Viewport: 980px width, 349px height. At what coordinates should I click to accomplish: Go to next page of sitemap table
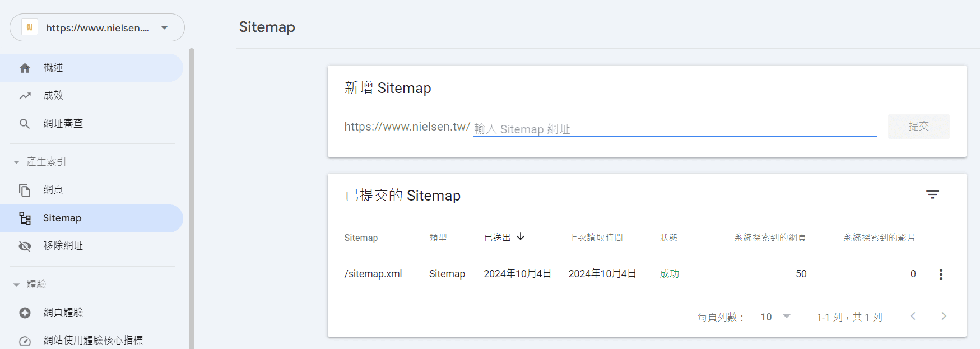944,317
